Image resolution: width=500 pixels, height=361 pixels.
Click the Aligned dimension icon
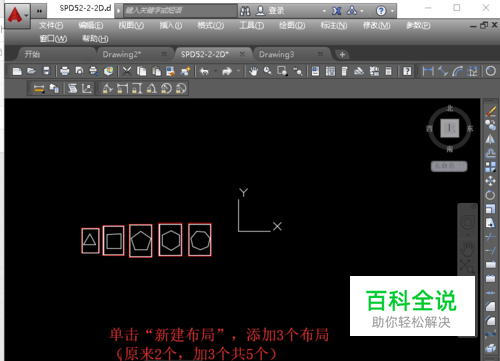443,71
